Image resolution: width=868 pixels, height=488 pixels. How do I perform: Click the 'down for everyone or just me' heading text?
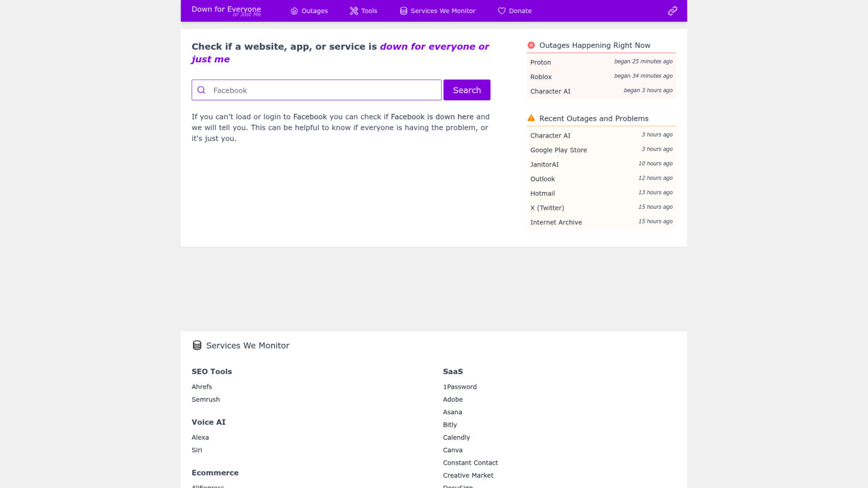tap(340, 53)
